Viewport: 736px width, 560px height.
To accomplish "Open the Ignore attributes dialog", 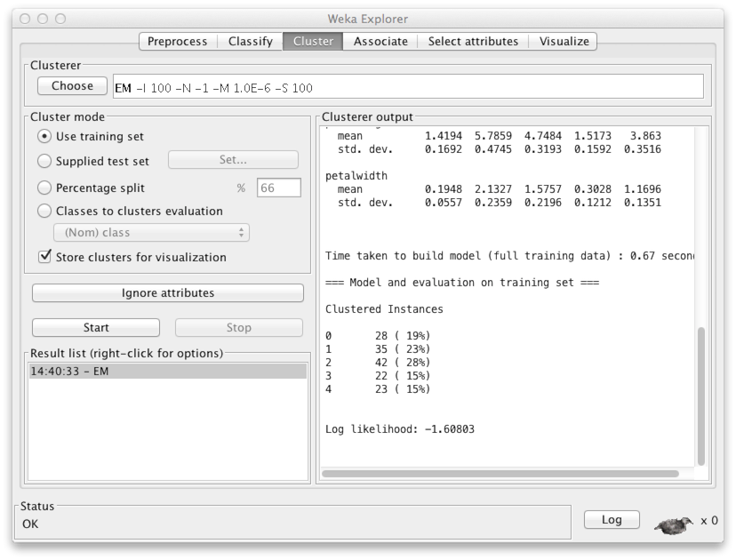I will click(168, 293).
